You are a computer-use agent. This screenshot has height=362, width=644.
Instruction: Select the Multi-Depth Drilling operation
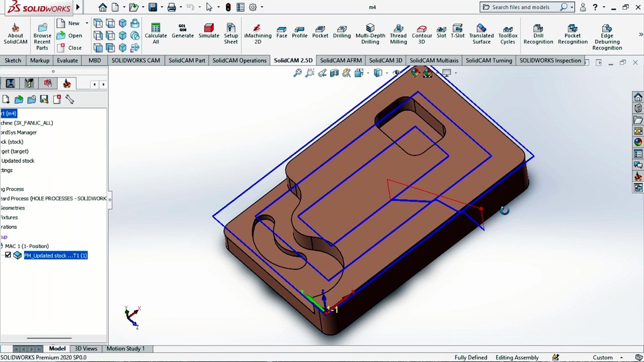click(370, 34)
